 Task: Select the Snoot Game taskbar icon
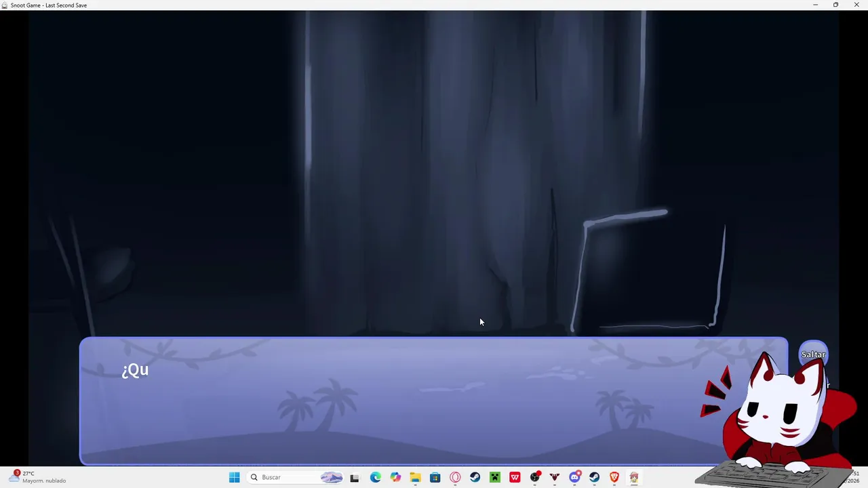pos(634,477)
